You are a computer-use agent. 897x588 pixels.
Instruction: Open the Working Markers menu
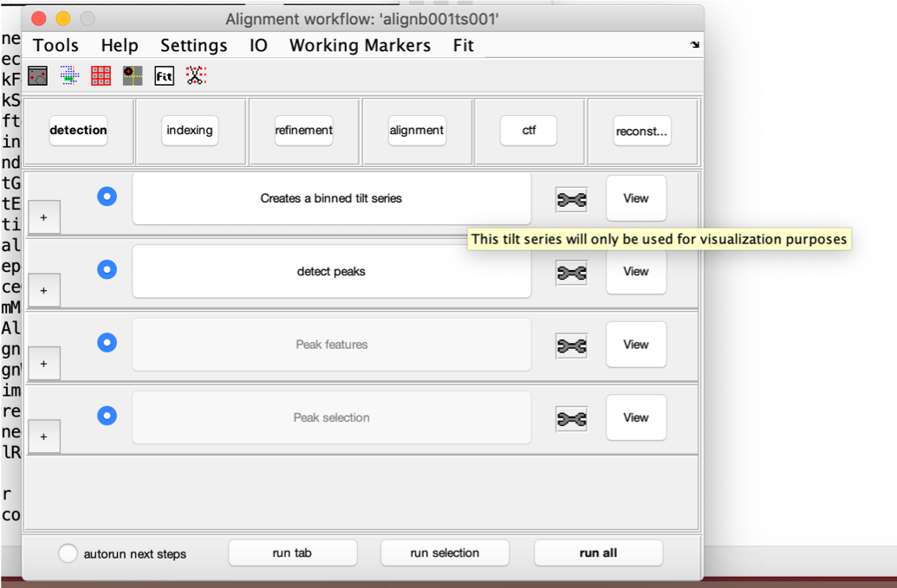pyautogui.click(x=360, y=45)
